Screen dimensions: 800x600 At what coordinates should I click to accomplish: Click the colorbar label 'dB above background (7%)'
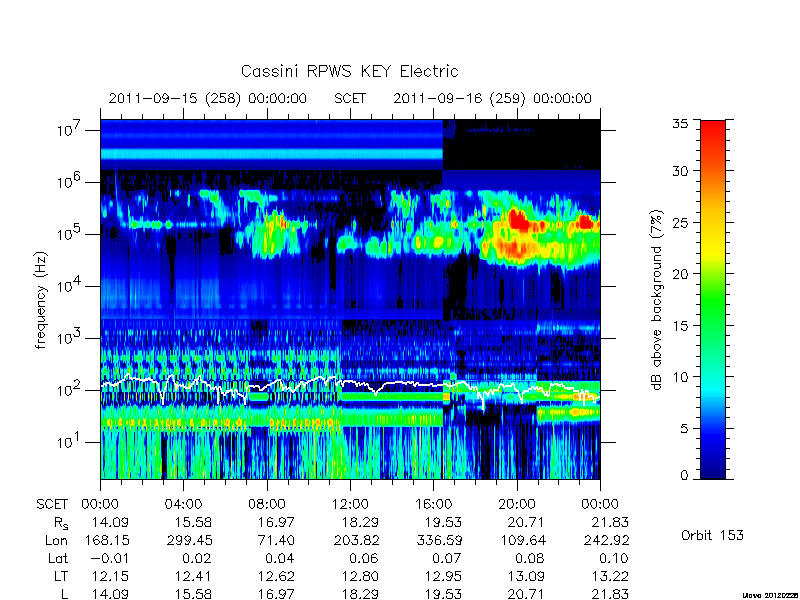[x=658, y=300]
